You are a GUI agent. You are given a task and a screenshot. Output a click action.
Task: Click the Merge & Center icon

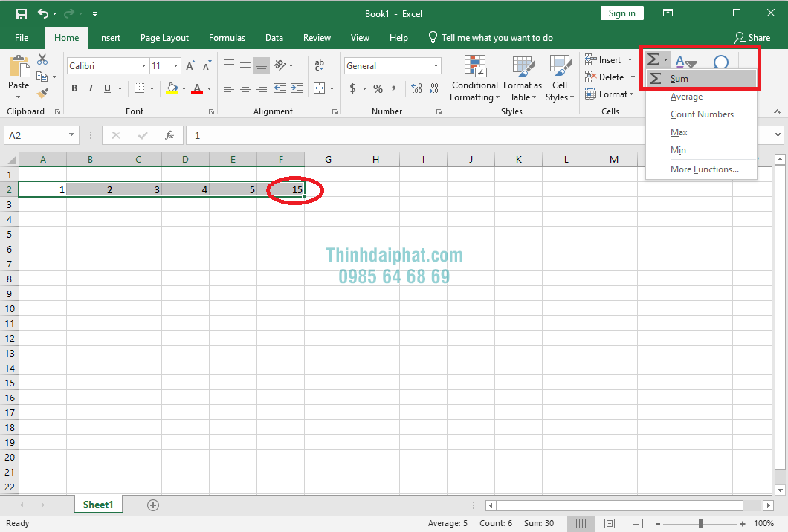click(x=319, y=88)
